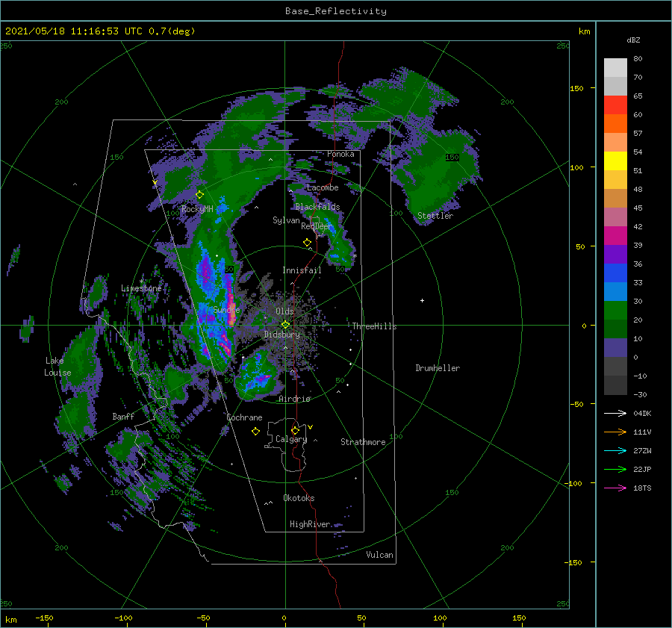
Task: Click the Limestone label
Action: [x=141, y=288]
